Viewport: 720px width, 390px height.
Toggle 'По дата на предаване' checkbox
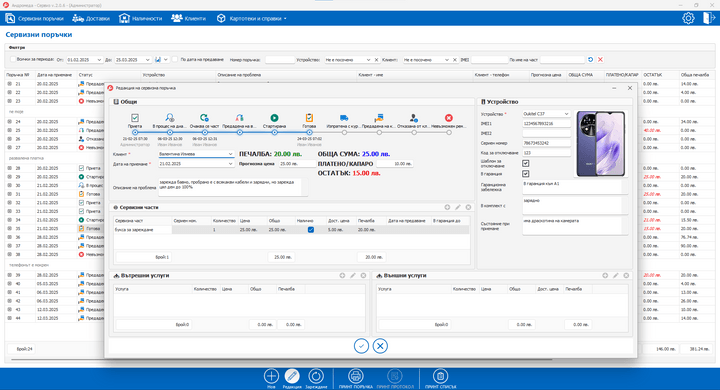[x=174, y=60]
